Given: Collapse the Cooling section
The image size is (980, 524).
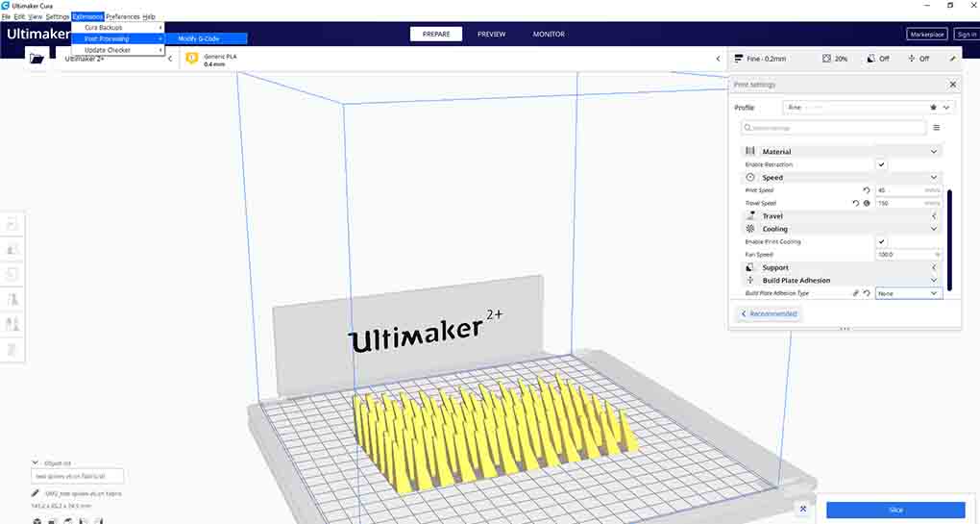Looking at the screenshot, I should (x=934, y=229).
